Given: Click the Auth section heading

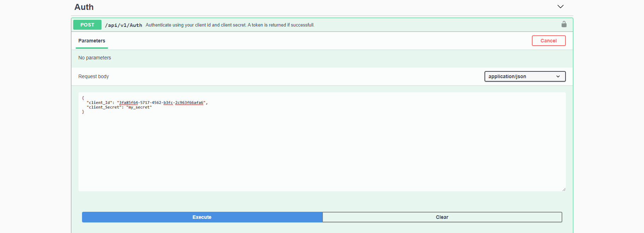Looking at the screenshot, I should click(x=83, y=7).
